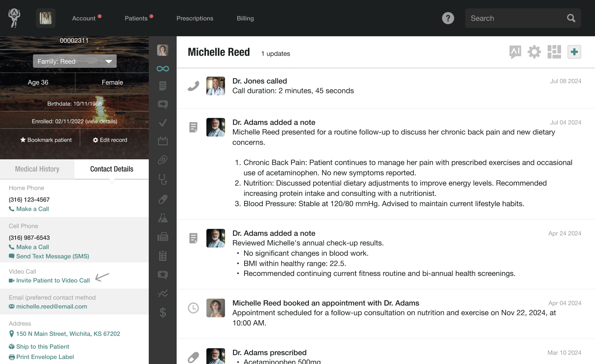Image resolution: width=595 pixels, height=364 pixels.
Task: Select the Contact Details tab
Action: [112, 169]
